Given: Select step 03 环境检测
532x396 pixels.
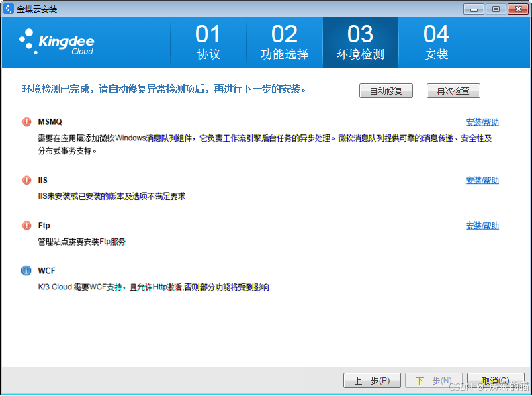Looking at the screenshot, I should point(360,42).
